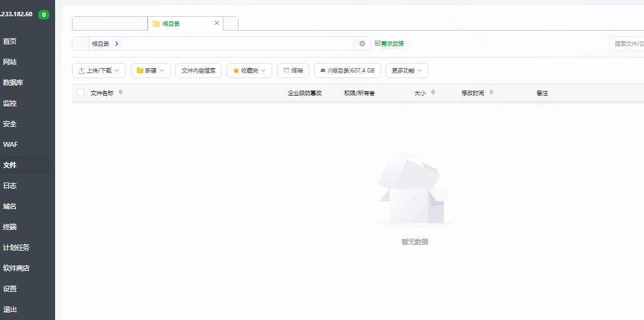Open the 上传/下载 dropdown
644x320 pixels.
coord(99,71)
